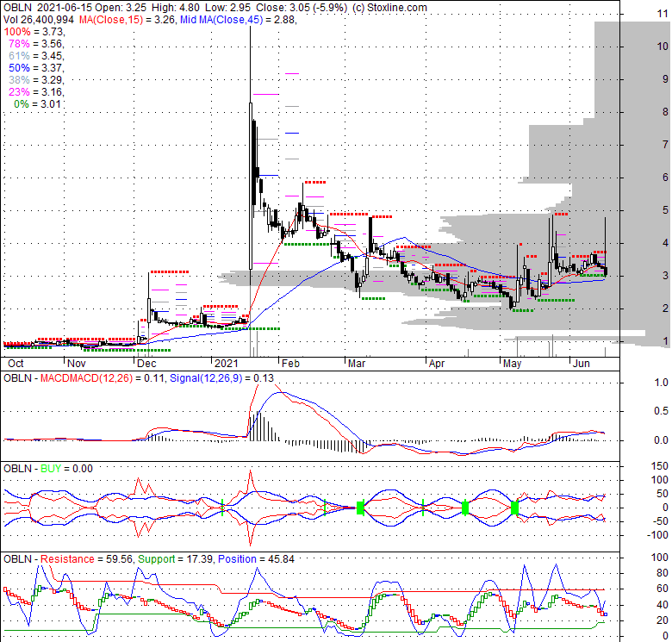Viewport: 672px width, 642px height.
Task: Click the 61% = 3.45 Fibonacci level
Action: coord(36,56)
